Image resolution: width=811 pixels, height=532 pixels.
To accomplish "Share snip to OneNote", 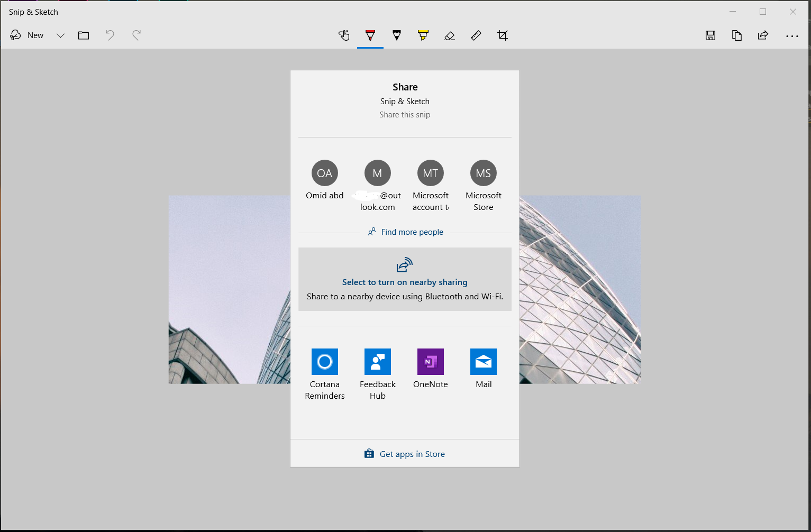I will pos(431,369).
